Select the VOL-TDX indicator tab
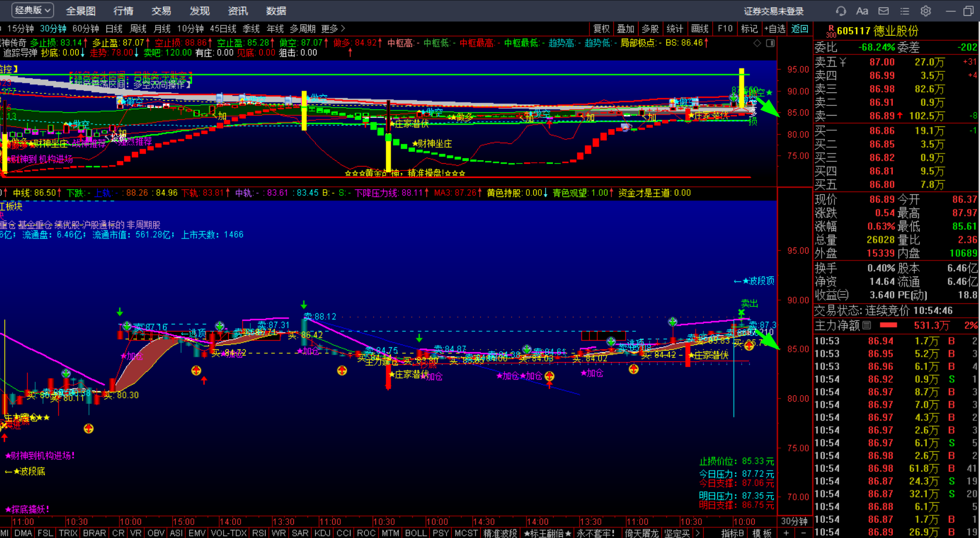Image resolution: width=980 pixels, height=538 pixels. click(x=229, y=533)
